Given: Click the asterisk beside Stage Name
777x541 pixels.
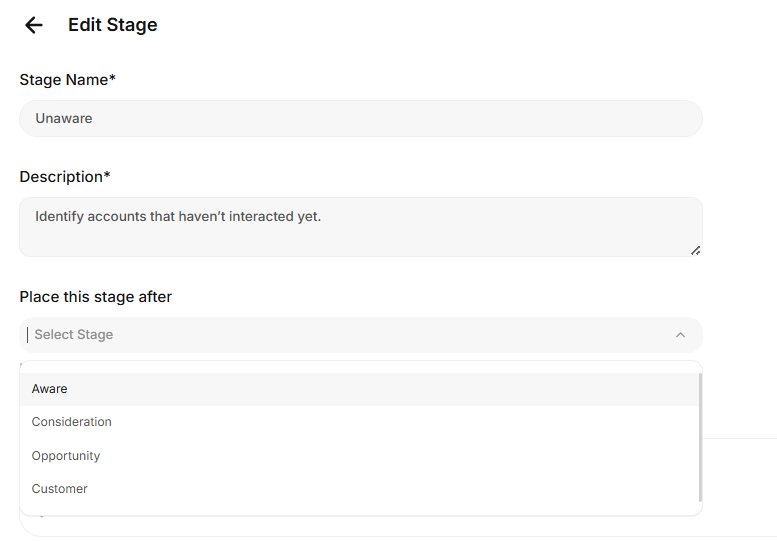Looking at the screenshot, I should [113, 79].
